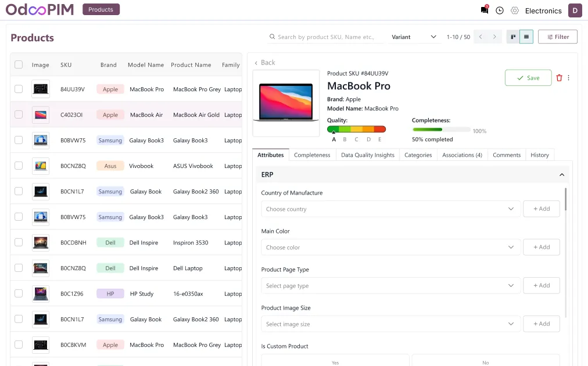Delete product using red trash icon
Screen dimensions: 588x366
point(559,78)
